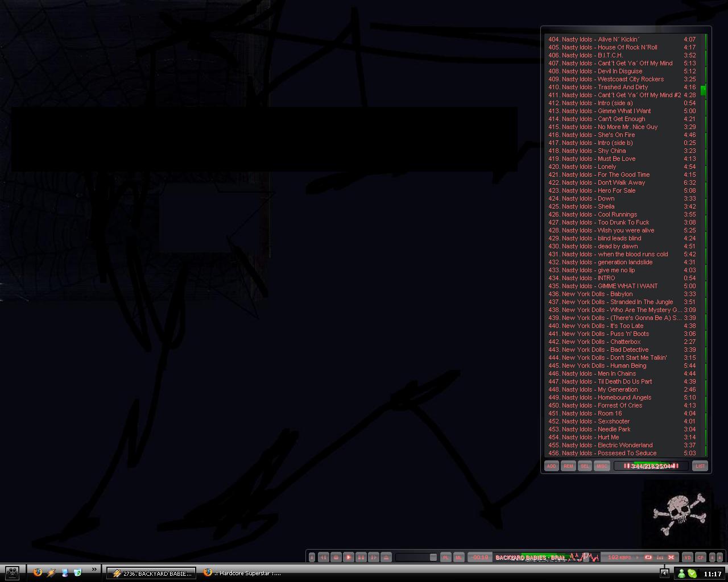Open the SEL selection menu in playlist
Image resolution: width=728 pixels, height=582 pixels.
[x=585, y=466]
